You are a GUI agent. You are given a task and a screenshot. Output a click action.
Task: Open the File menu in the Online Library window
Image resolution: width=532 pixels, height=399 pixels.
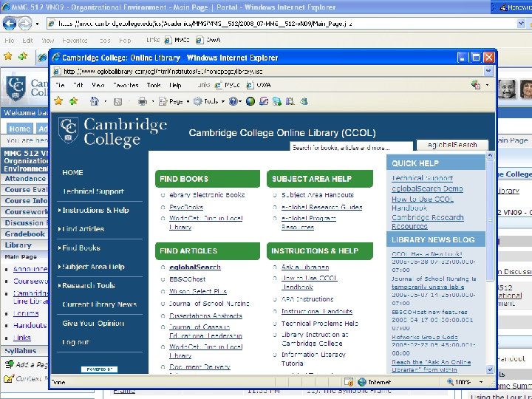[x=60, y=85]
